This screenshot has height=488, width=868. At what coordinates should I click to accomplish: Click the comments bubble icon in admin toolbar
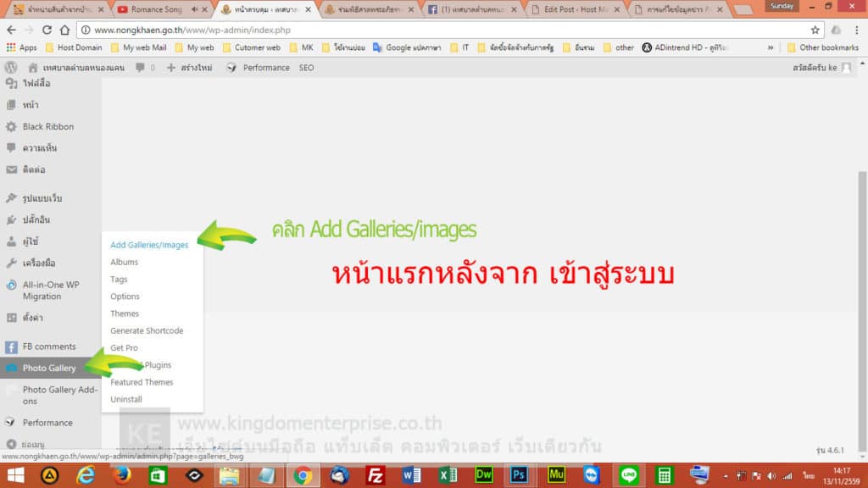(x=139, y=67)
